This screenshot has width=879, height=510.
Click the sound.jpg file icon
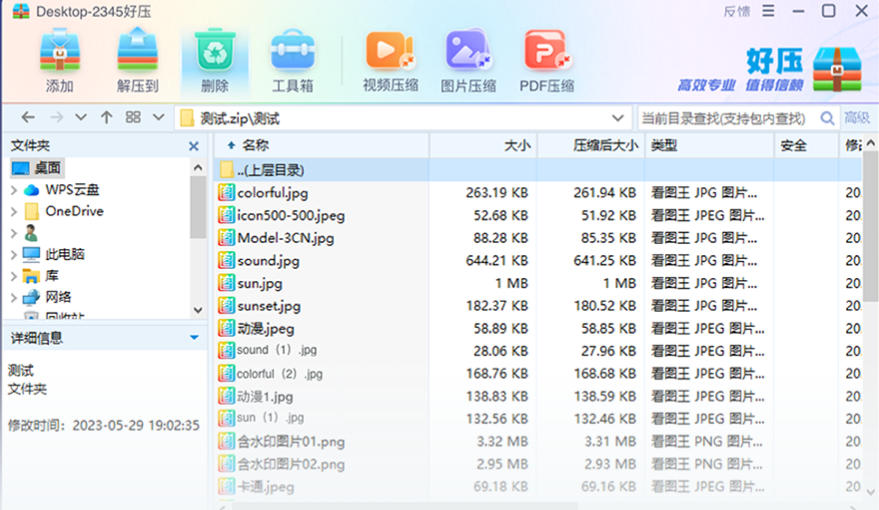pyautogui.click(x=226, y=261)
